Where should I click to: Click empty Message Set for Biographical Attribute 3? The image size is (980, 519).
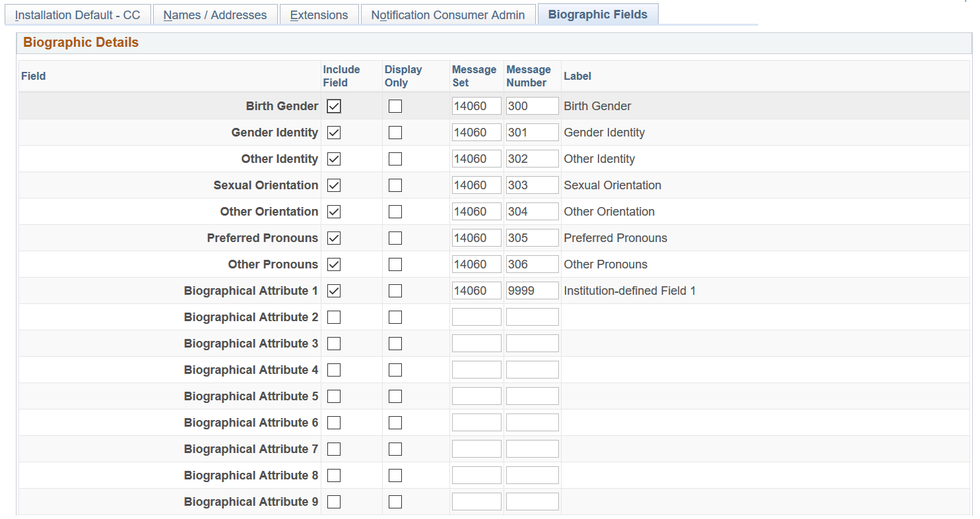(476, 344)
